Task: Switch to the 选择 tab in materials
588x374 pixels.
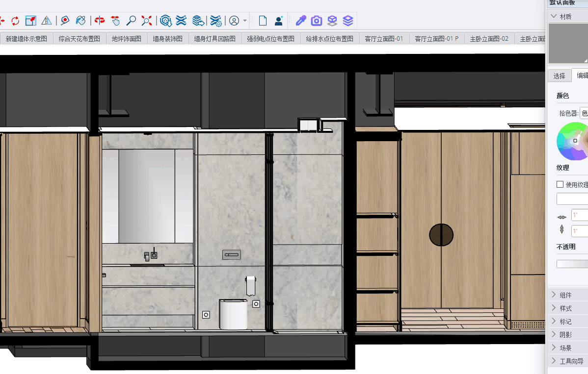Action: (x=559, y=76)
